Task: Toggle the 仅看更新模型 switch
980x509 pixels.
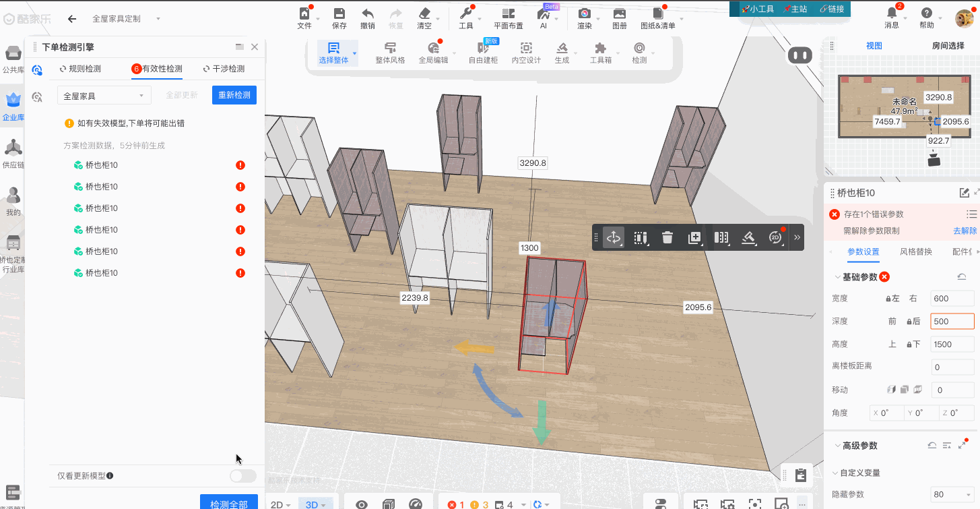Action: 242,476
